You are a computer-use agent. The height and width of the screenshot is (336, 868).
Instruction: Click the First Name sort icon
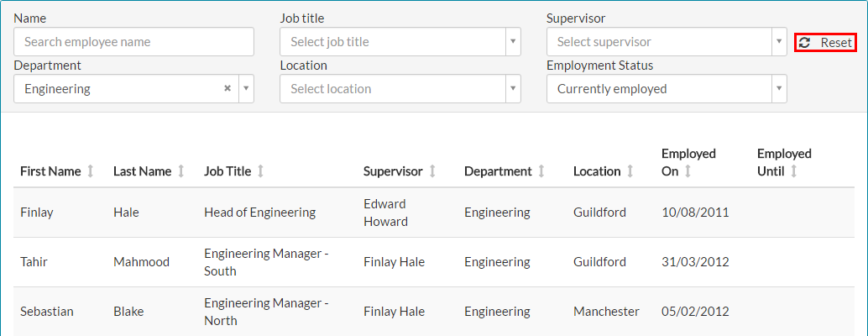point(91,171)
